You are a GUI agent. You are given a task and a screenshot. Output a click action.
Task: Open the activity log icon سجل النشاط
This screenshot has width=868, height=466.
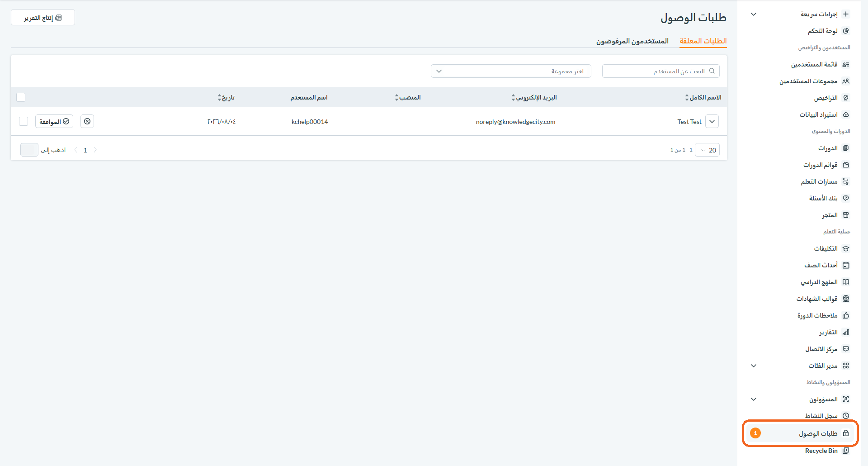tap(846, 416)
